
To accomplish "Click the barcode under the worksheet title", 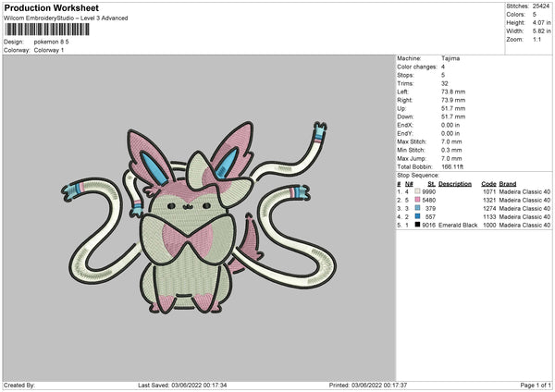I will pos(47,30).
